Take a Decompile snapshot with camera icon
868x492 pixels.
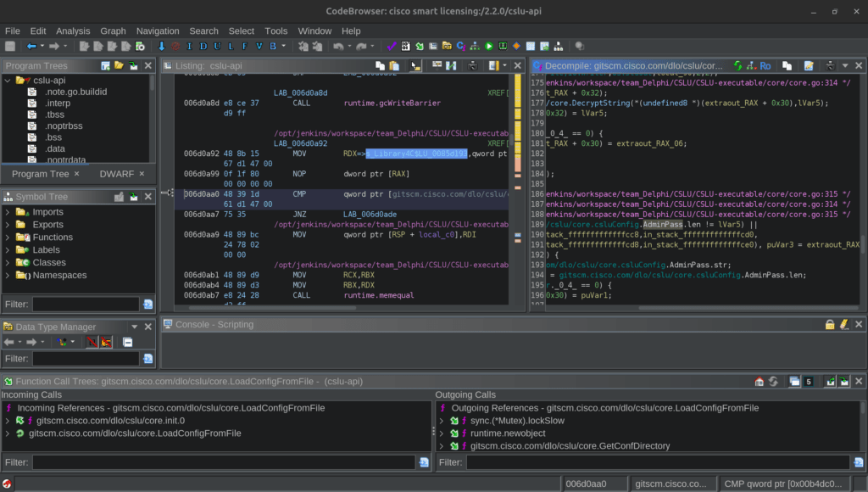coord(830,66)
